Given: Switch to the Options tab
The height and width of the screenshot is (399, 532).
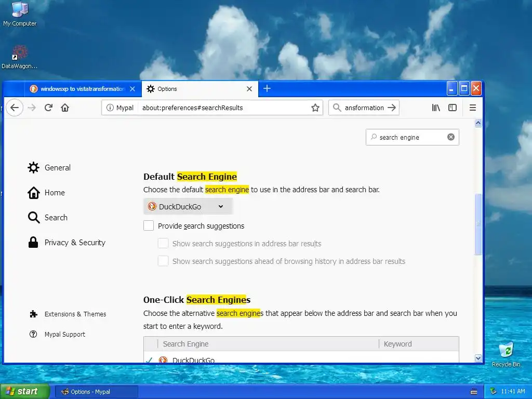Looking at the screenshot, I should [x=200, y=89].
